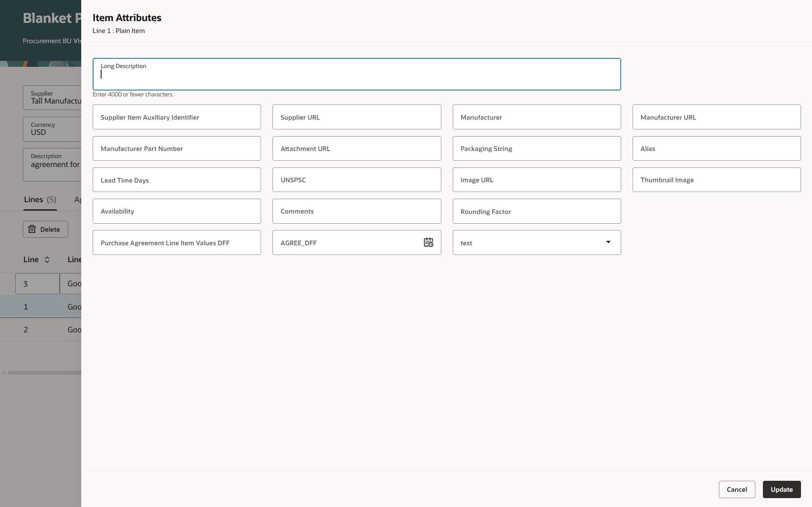Click the Supplier field in the background page
The height and width of the screenshot is (507, 812).
click(52, 98)
